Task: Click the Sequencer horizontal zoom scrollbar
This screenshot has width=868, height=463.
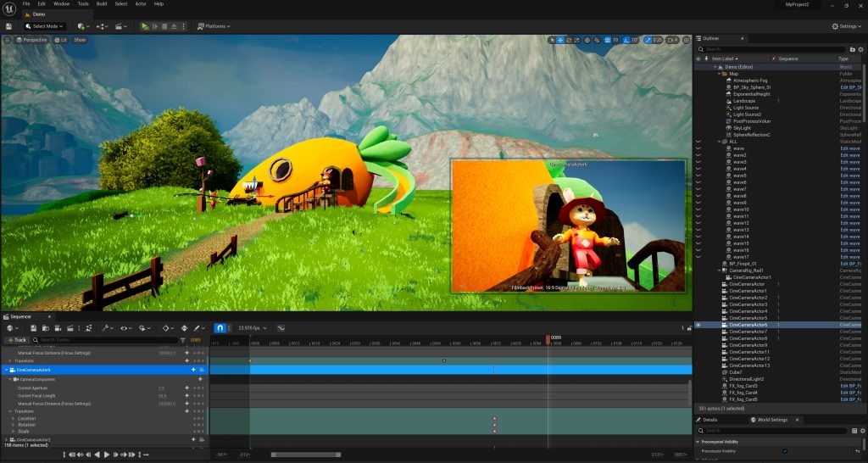Action: coord(305,455)
